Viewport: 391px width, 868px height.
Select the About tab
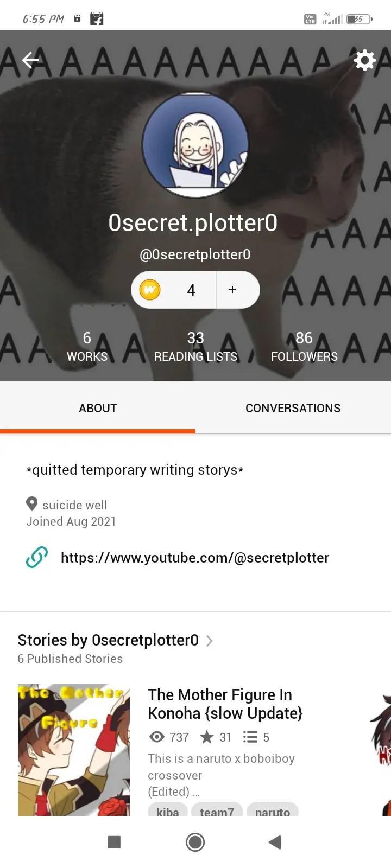pos(98,408)
